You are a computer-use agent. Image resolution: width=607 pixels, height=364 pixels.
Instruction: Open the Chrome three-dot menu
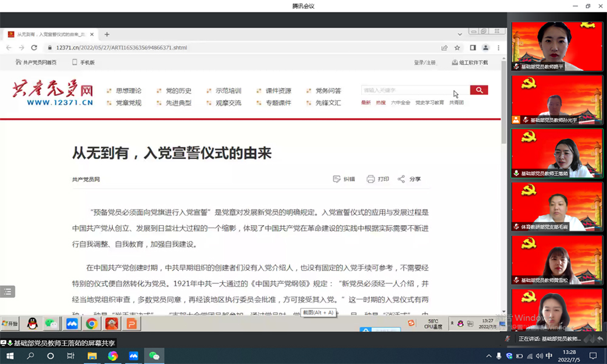pos(497,47)
